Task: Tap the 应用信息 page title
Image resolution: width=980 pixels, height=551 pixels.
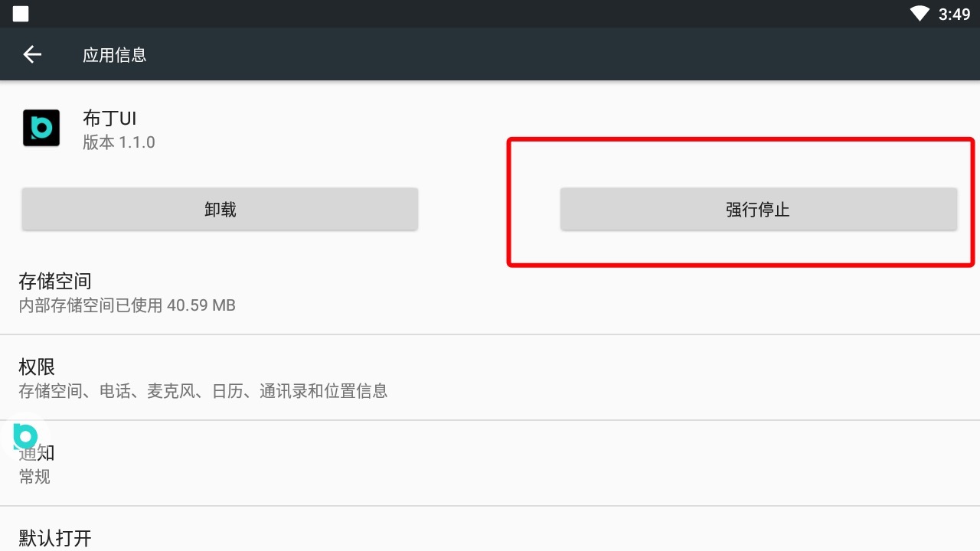Action: [115, 55]
